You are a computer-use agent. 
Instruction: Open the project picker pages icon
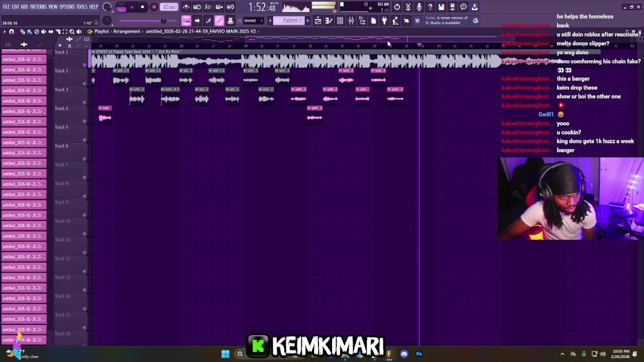373,21
